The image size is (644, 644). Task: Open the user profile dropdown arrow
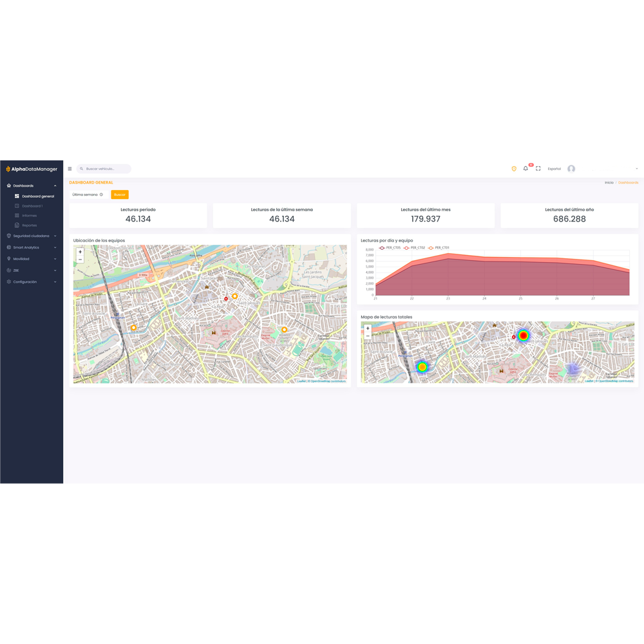coord(637,168)
